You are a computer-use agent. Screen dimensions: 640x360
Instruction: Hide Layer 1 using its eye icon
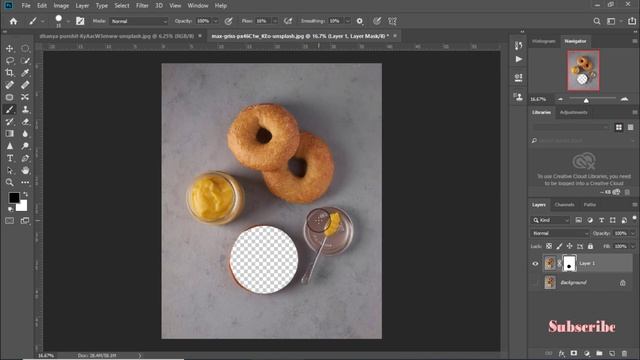tap(535, 264)
